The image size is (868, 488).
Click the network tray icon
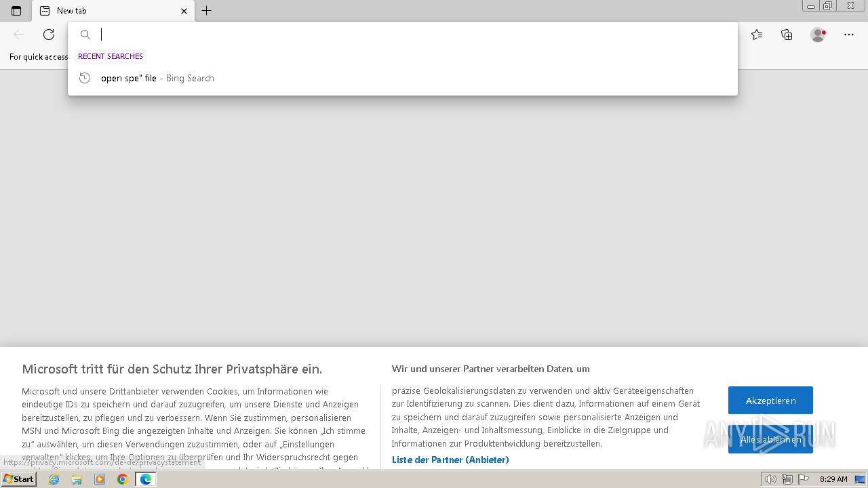(x=787, y=479)
